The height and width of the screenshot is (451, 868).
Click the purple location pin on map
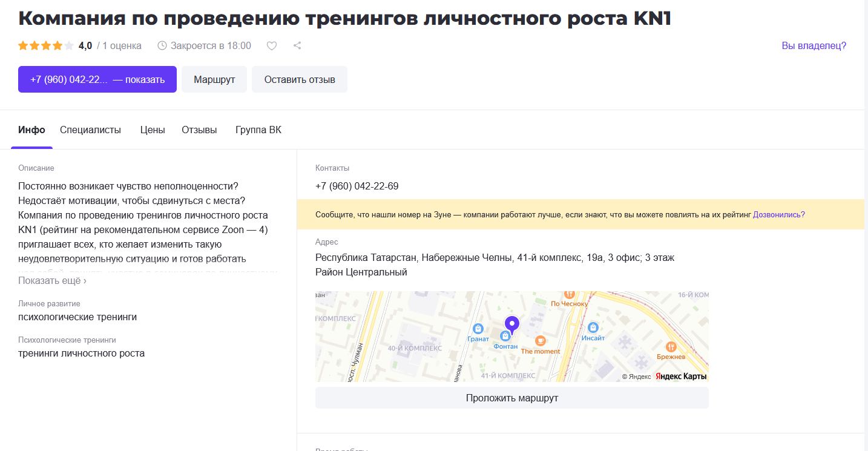(x=512, y=325)
